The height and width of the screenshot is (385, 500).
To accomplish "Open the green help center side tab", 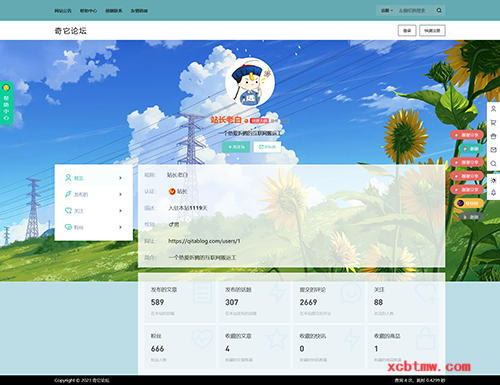I will [6, 103].
